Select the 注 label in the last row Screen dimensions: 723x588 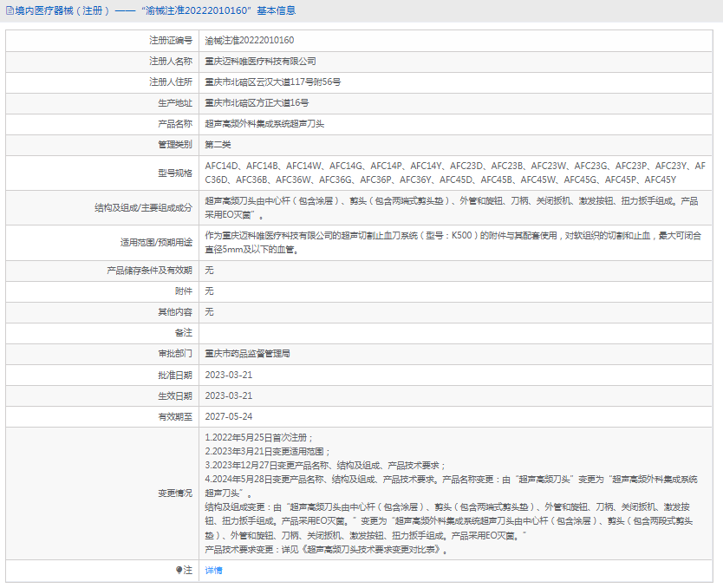click(x=188, y=571)
